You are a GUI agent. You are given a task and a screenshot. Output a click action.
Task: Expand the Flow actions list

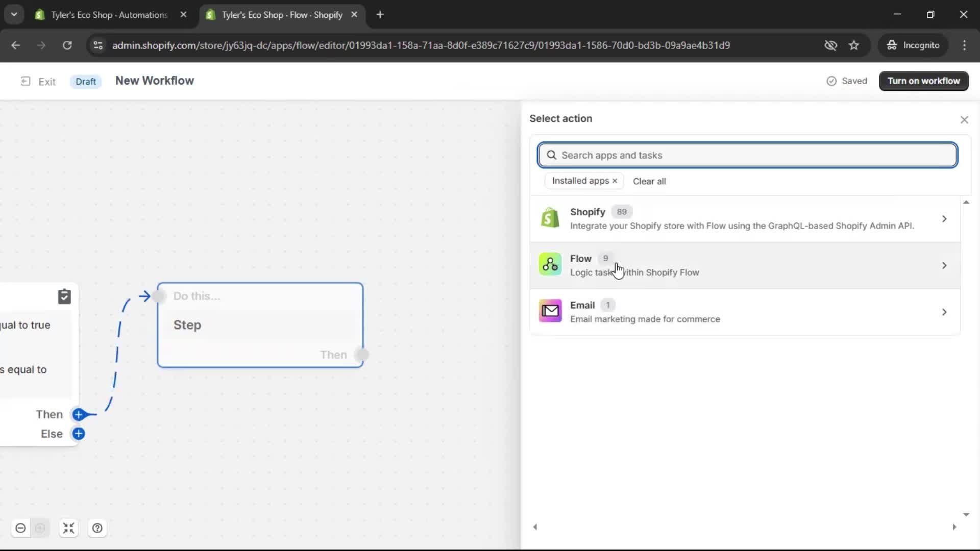point(945,265)
